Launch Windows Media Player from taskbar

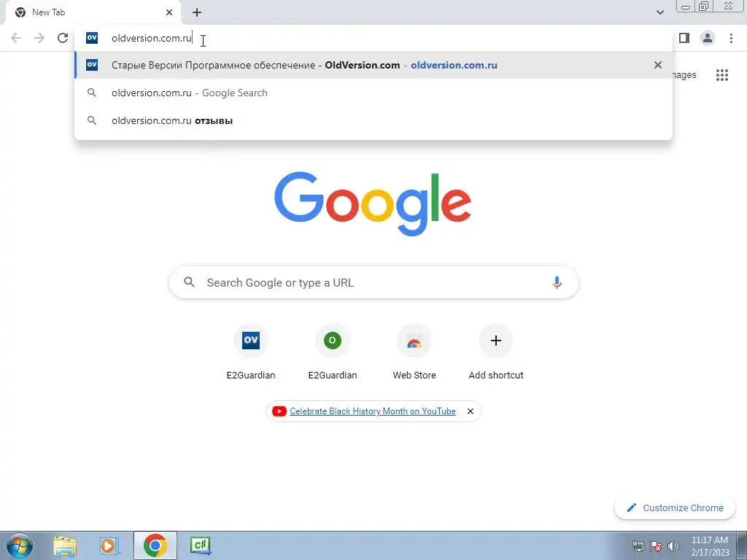109,545
